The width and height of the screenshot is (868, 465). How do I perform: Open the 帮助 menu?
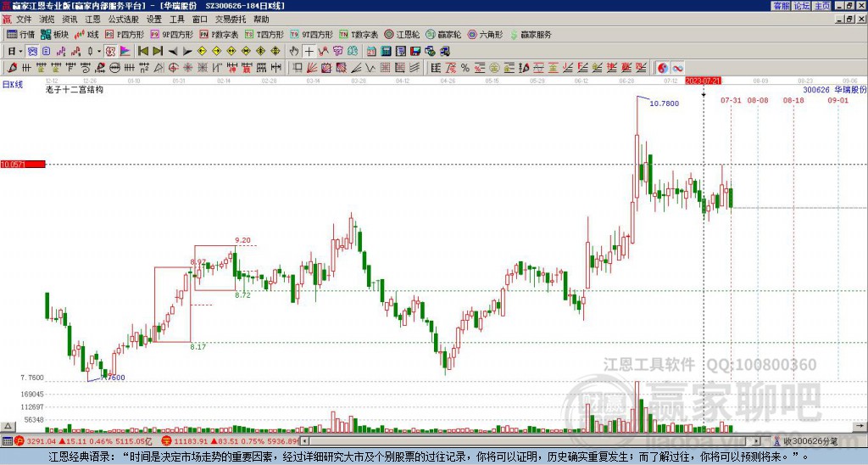pos(261,20)
